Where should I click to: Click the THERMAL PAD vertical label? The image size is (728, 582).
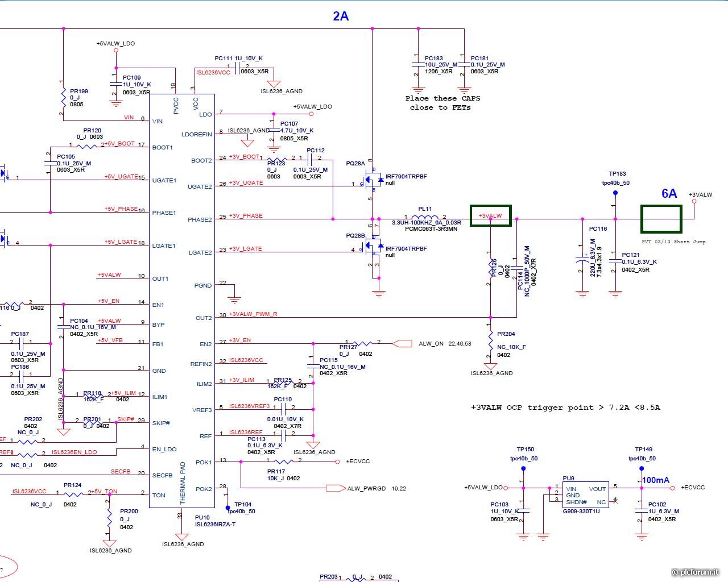coord(183,483)
